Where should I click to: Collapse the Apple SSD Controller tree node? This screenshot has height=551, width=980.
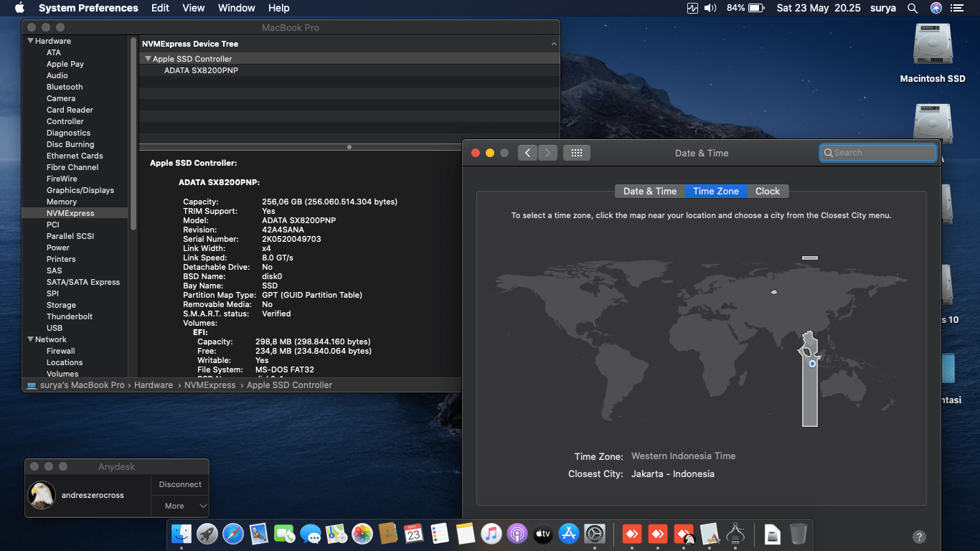pos(148,59)
